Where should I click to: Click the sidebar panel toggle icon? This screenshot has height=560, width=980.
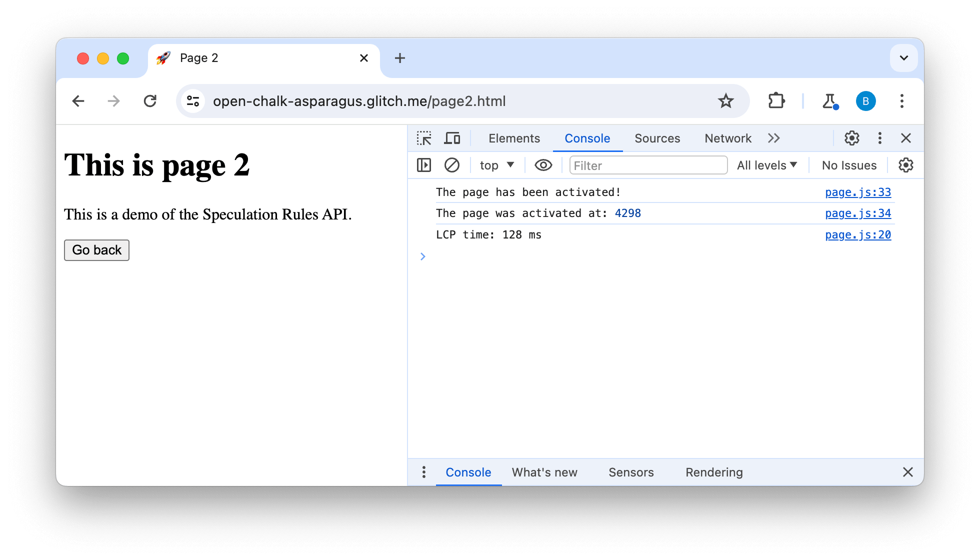coord(423,165)
